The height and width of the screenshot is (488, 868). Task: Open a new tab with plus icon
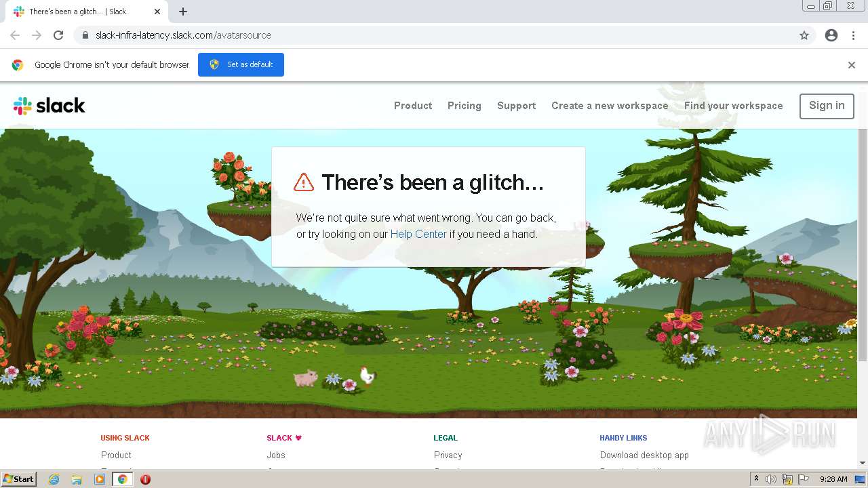183,12
